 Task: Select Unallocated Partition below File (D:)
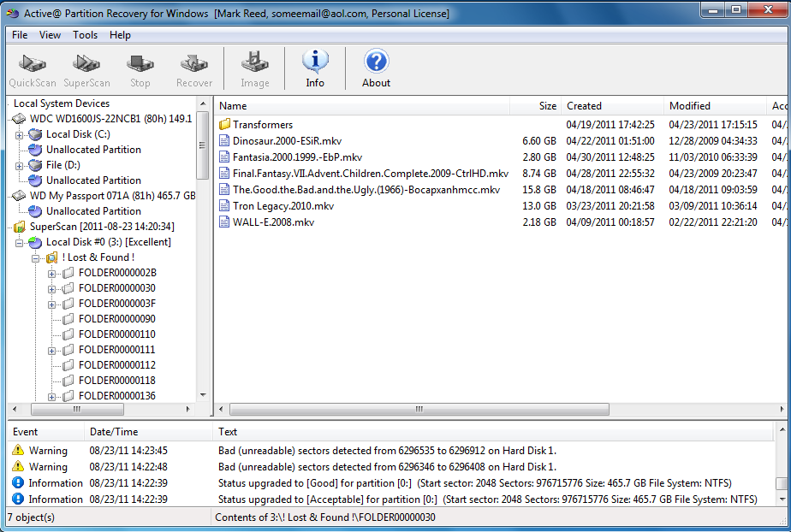pyautogui.click(x=93, y=180)
